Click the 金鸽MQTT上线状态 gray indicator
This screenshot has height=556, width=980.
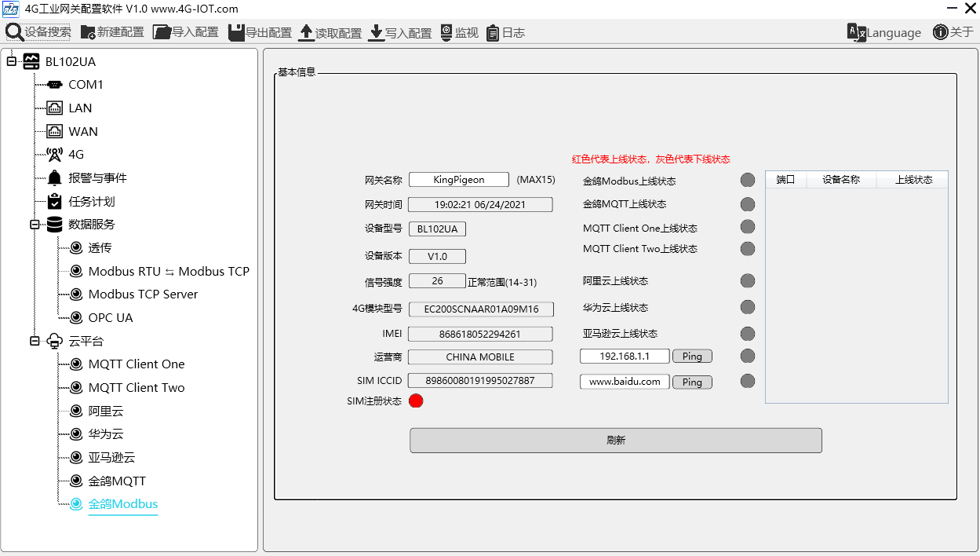pos(748,204)
